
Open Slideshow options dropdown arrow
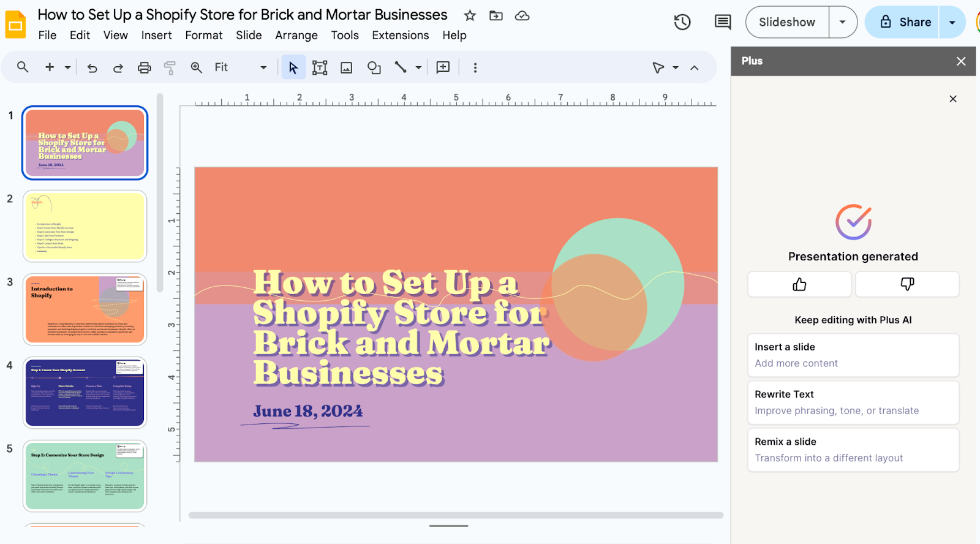pos(843,22)
